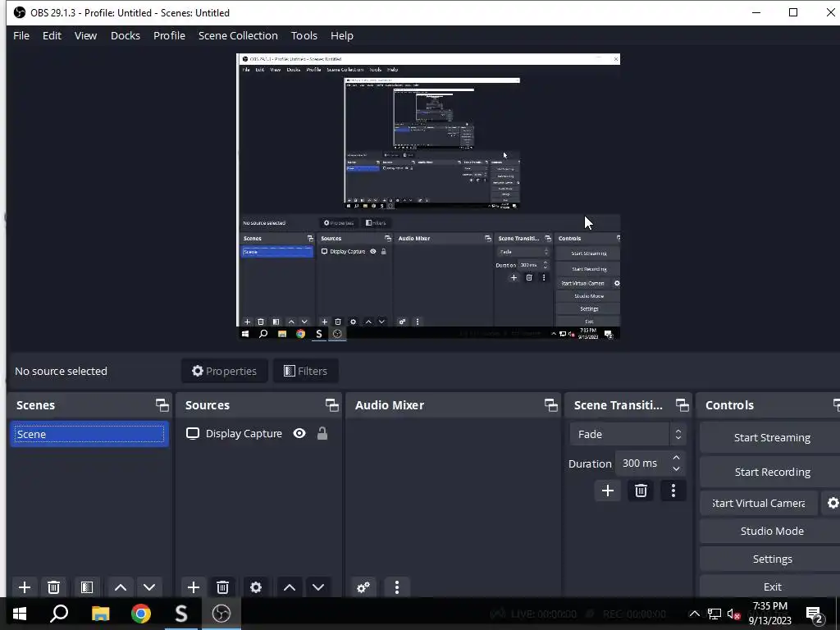Image resolution: width=840 pixels, height=630 pixels.
Task: Open the S app on taskbar
Action: (x=181, y=614)
